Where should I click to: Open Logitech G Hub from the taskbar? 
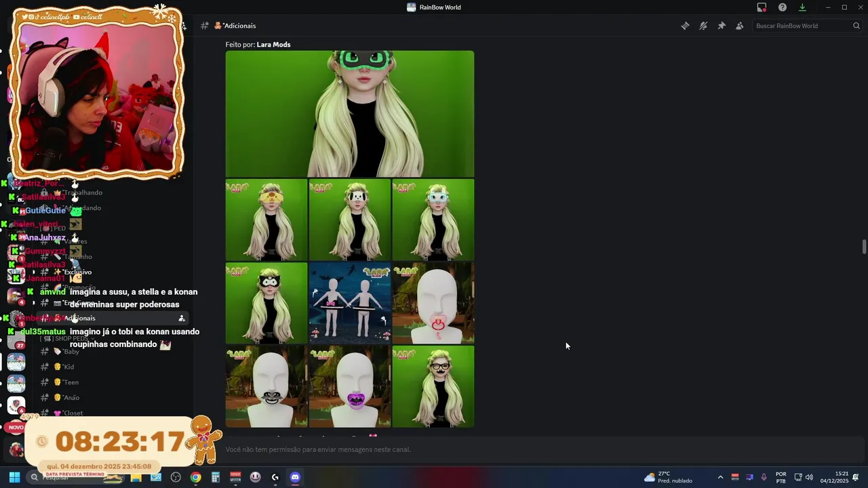(x=275, y=477)
